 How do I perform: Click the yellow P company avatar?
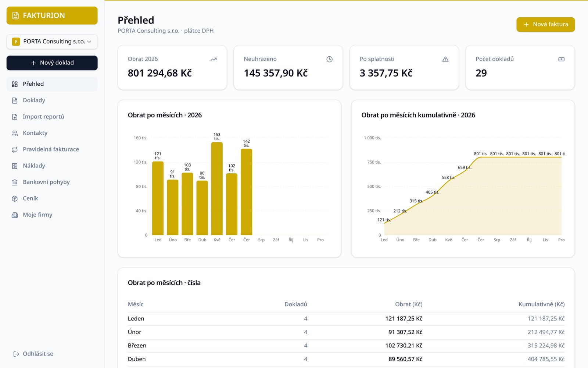pyautogui.click(x=16, y=42)
